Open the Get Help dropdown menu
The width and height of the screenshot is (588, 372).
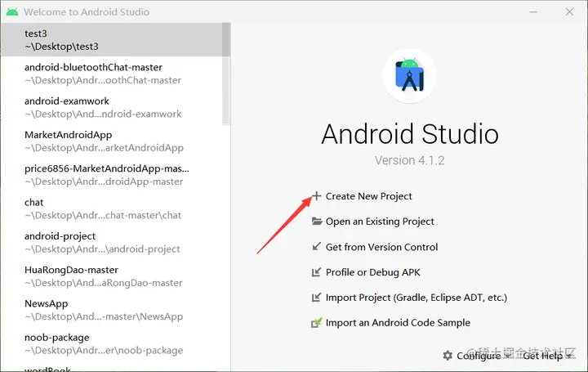tap(547, 356)
